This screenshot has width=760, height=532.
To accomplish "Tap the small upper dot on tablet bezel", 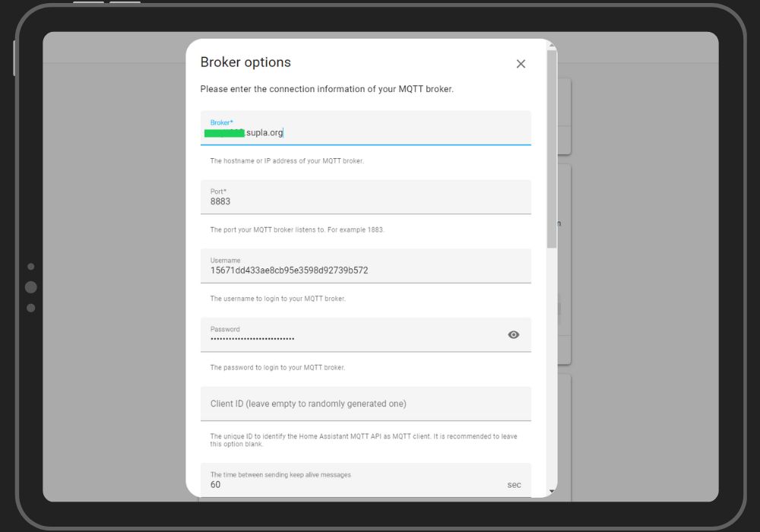I will click(31, 267).
